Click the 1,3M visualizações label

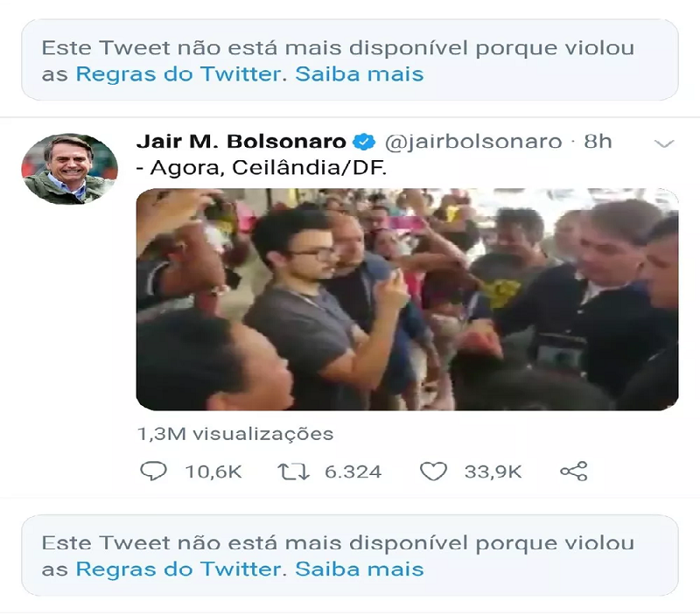[x=235, y=434]
